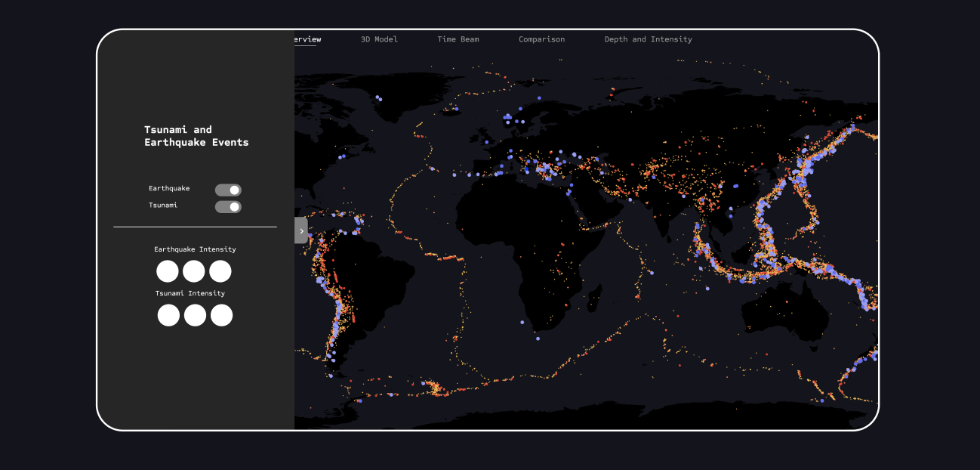
Task: Select middle Earthquake Intensity circle
Action: (194, 271)
